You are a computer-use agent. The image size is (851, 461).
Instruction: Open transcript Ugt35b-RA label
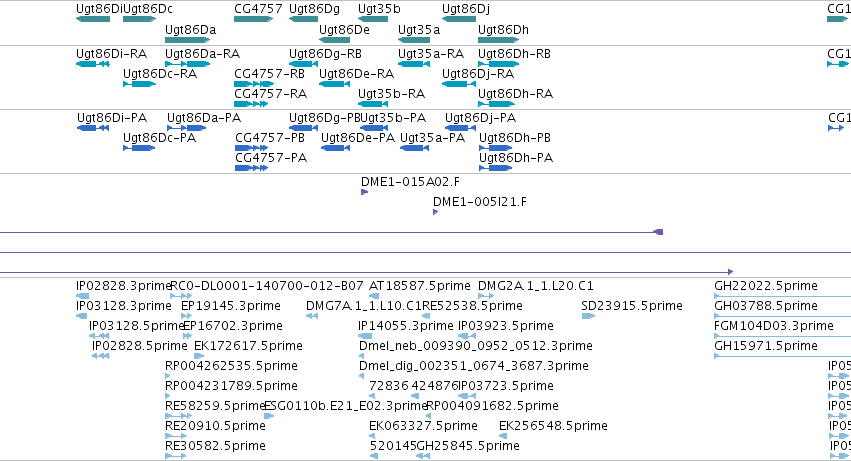click(x=391, y=94)
